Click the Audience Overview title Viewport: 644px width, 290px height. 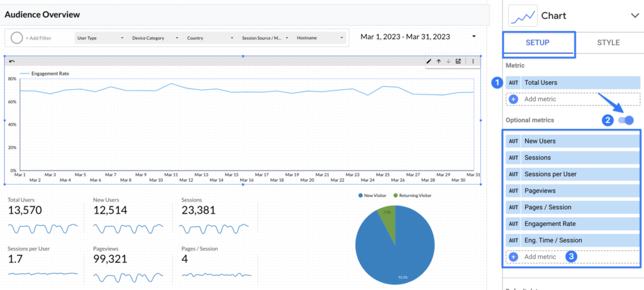tap(42, 15)
